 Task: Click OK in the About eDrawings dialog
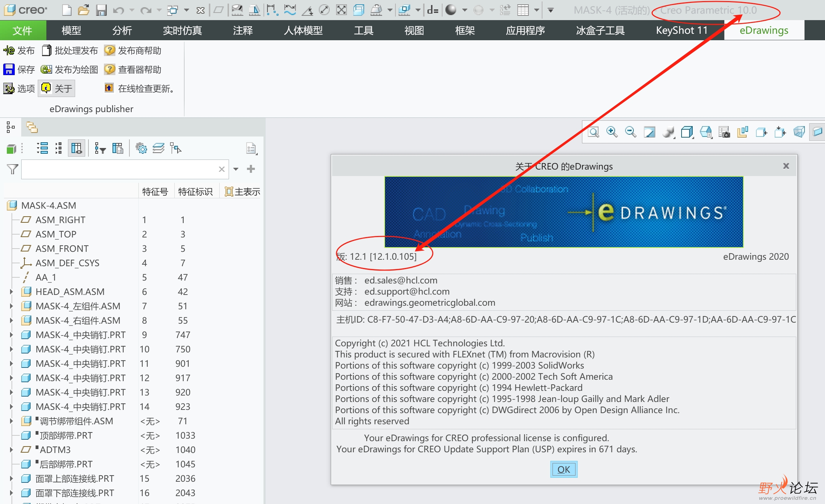point(564,469)
